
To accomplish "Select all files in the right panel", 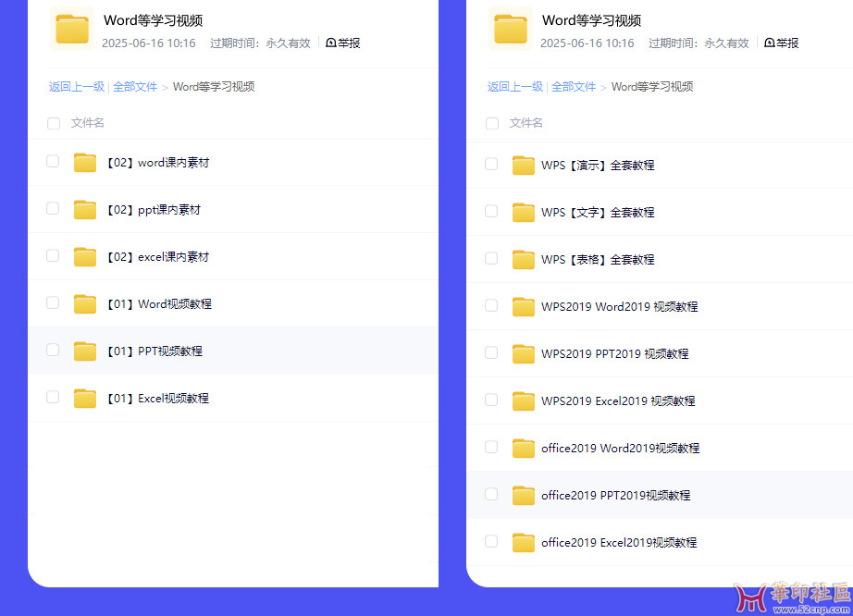I will [492, 123].
